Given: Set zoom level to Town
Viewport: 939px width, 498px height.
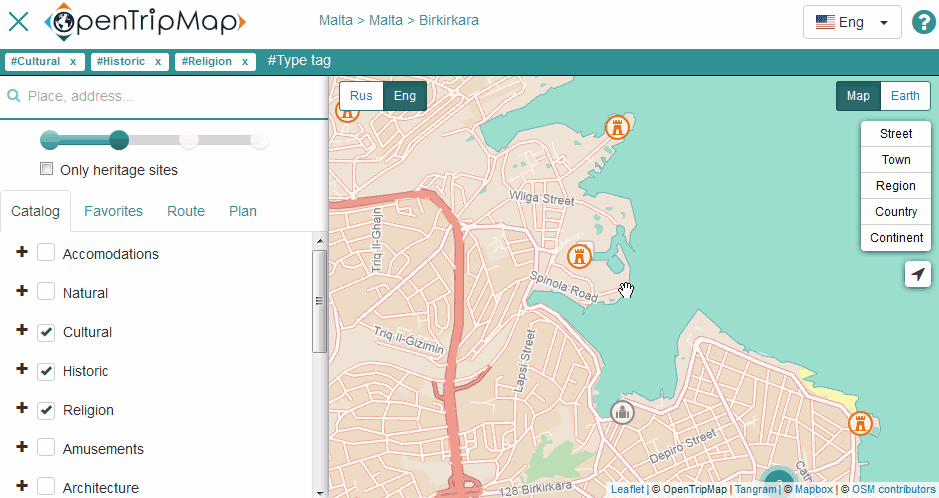Looking at the screenshot, I should coord(895,160).
